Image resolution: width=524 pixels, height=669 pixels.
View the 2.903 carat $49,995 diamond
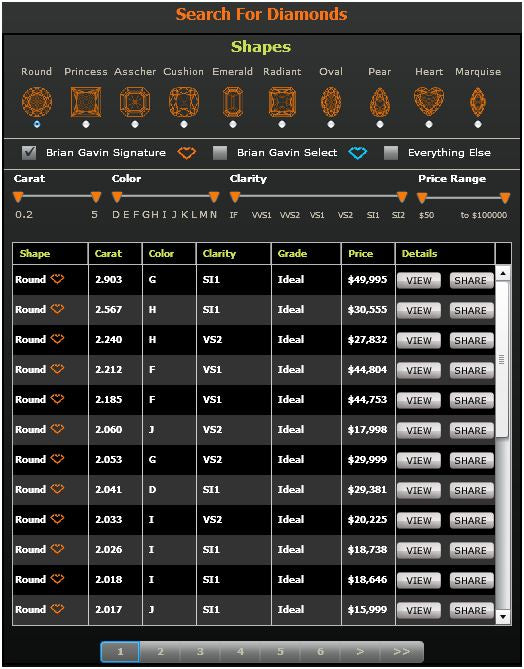point(419,281)
